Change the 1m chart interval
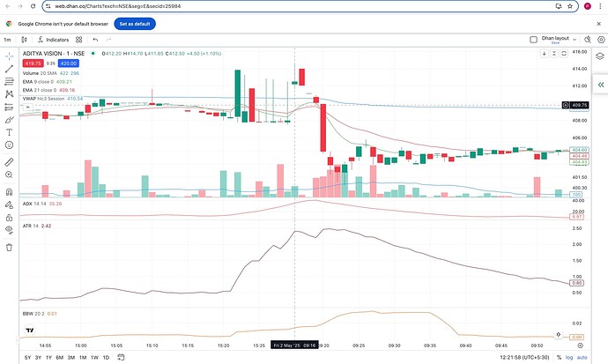This screenshot has width=608, height=364. click(x=7, y=40)
